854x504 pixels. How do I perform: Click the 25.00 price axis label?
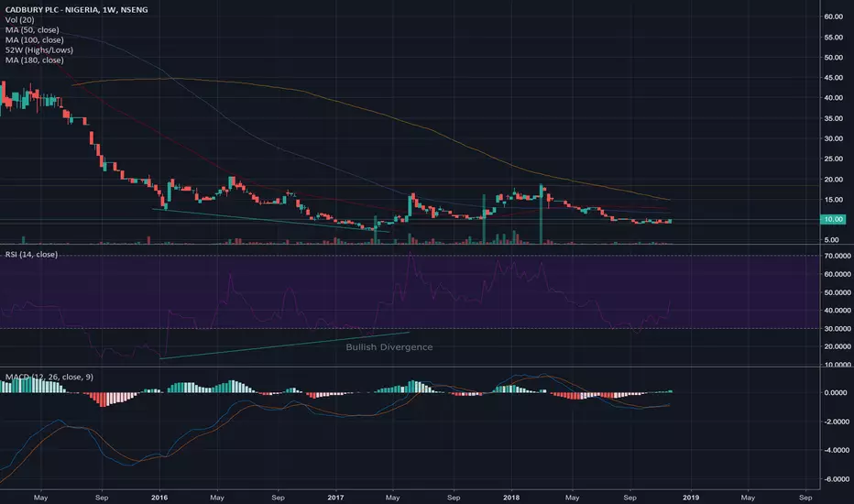point(833,159)
